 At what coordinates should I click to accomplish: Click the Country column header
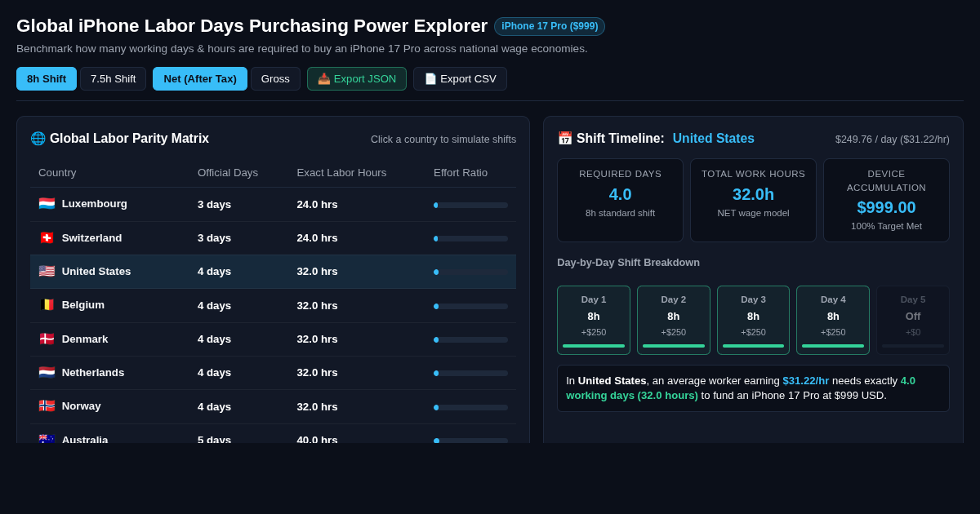pyautogui.click(x=57, y=172)
